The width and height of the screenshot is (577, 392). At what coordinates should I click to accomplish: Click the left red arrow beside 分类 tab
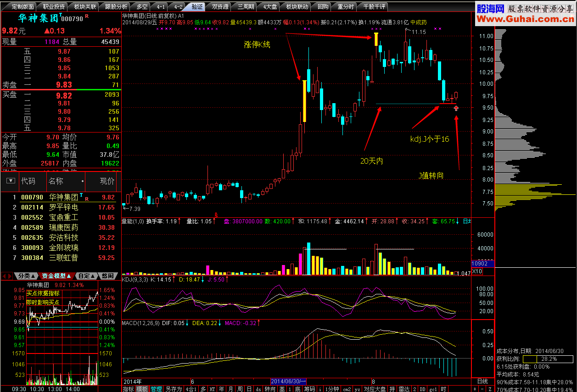pos(5,276)
